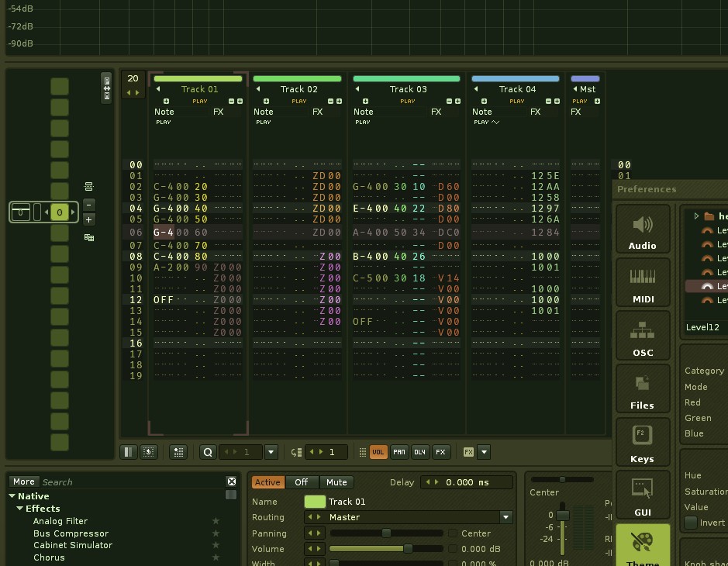Screen dimensions: 728x566
Task: Open the MIDI preferences tab
Action: [x=643, y=283]
